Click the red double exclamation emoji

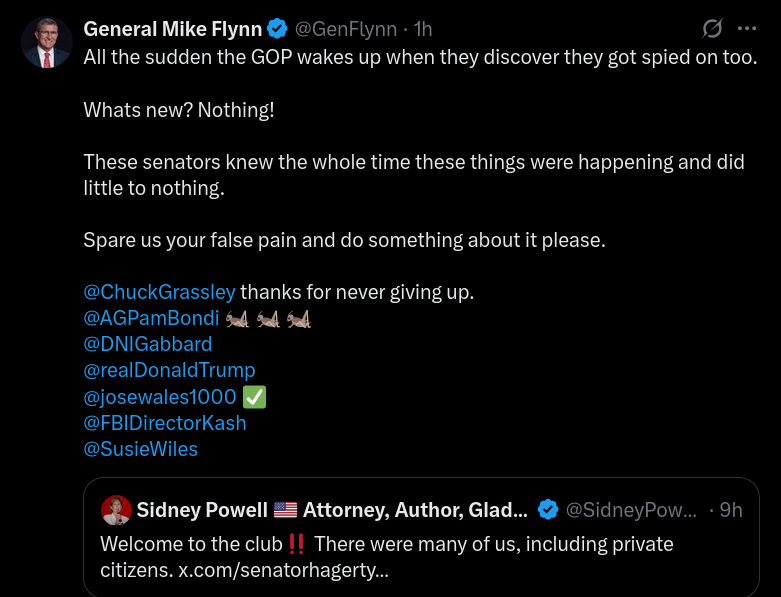pos(295,544)
